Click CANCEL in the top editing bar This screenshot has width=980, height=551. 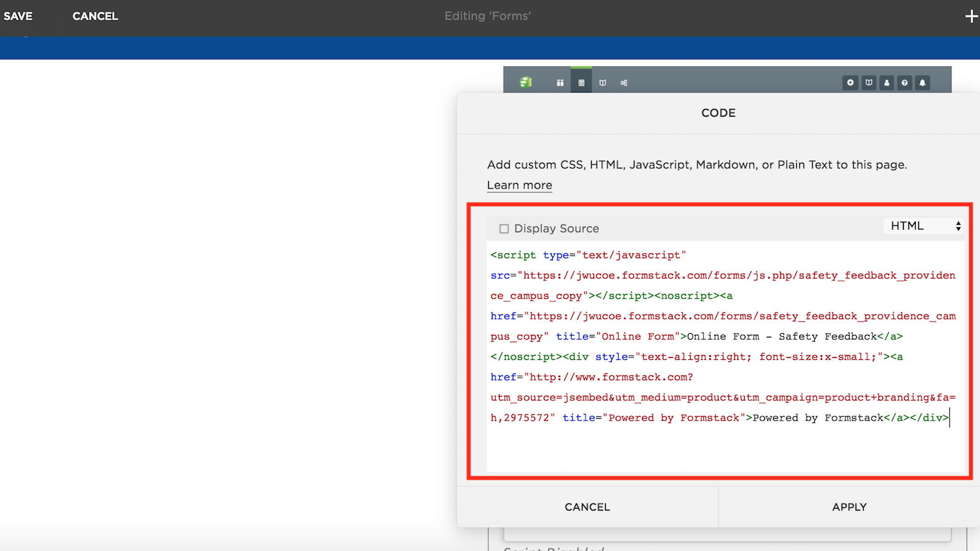pos(95,16)
